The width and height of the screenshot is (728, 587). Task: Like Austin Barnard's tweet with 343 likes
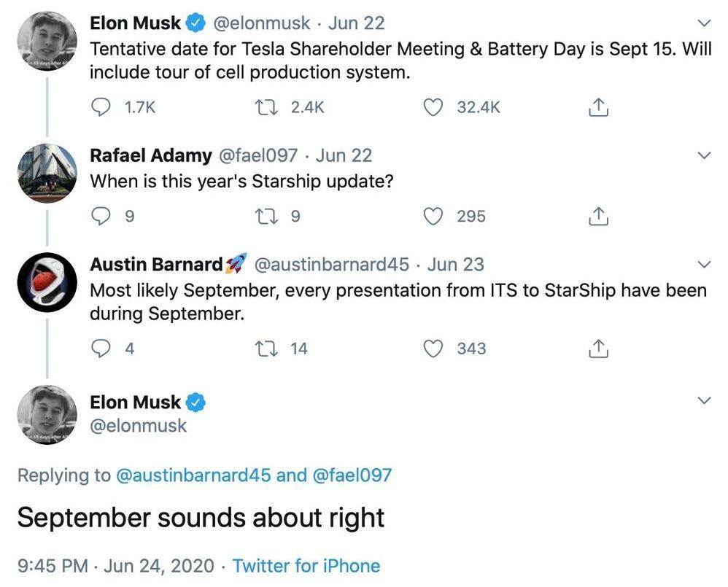[x=434, y=349]
